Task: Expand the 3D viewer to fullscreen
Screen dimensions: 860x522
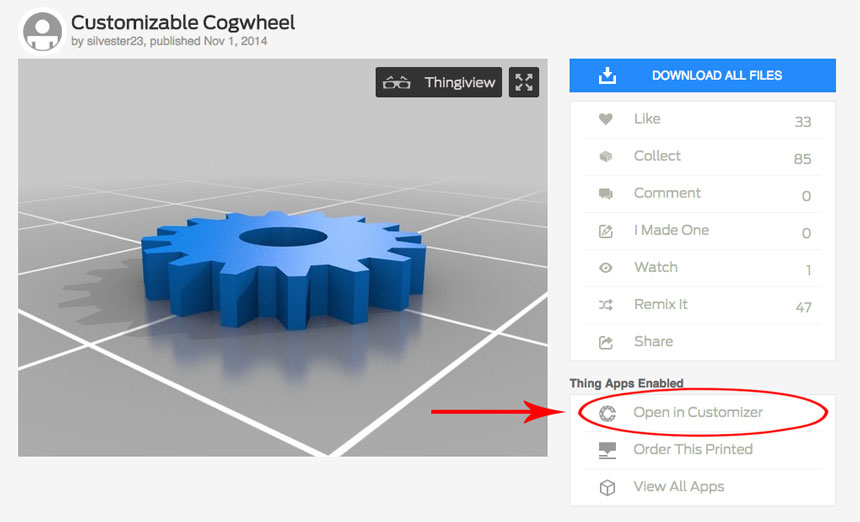Action: [524, 82]
